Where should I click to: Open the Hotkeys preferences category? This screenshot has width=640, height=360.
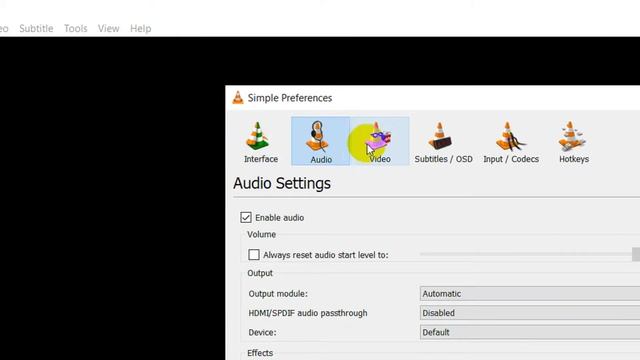573,141
